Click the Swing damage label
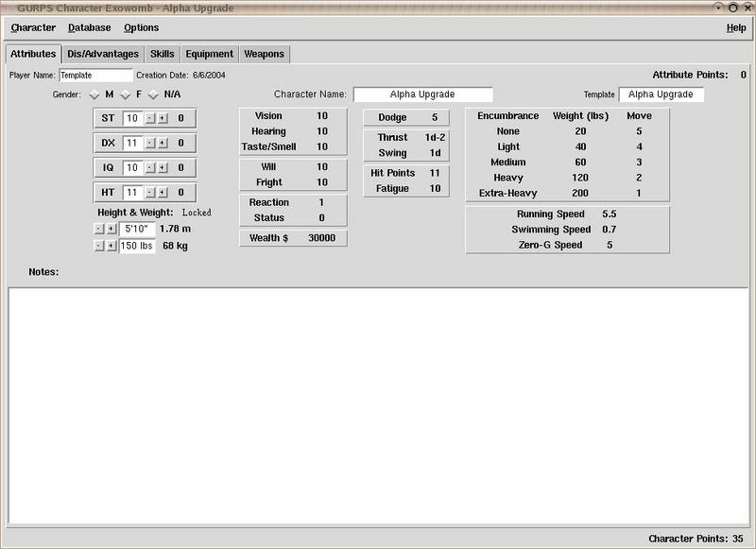The height and width of the screenshot is (549, 756). [392, 153]
